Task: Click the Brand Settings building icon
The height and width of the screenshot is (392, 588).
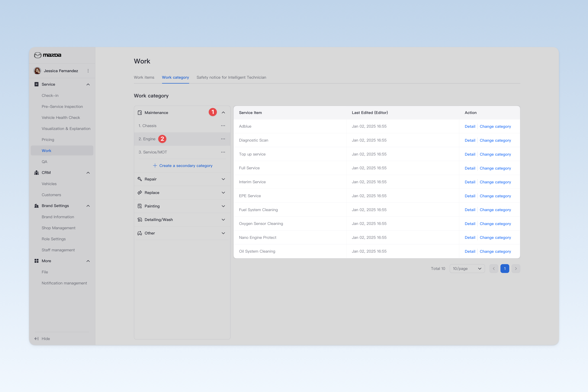Action: click(x=36, y=206)
